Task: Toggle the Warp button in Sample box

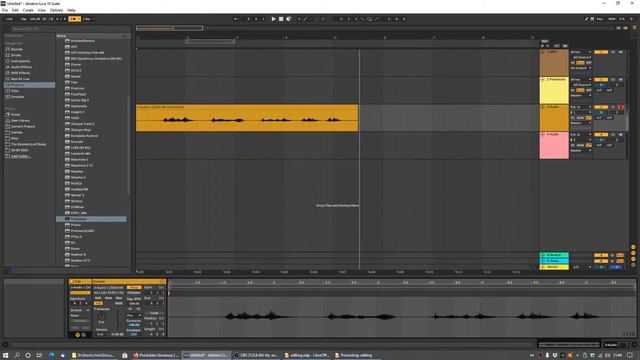Action: [134, 287]
